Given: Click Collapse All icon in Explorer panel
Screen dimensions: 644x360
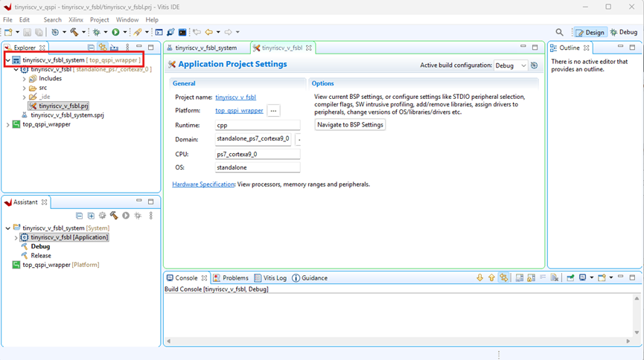Looking at the screenshot, I should (x=91, y=48).
